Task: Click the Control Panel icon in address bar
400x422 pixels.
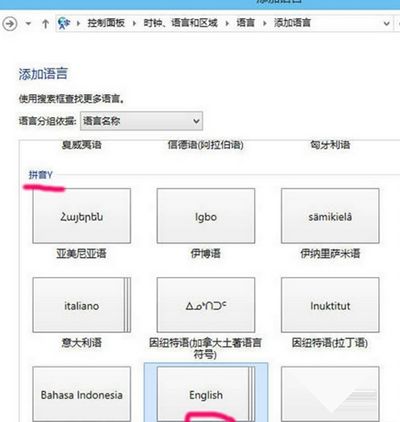Action: pyautogui.click(x=64, y=23)
